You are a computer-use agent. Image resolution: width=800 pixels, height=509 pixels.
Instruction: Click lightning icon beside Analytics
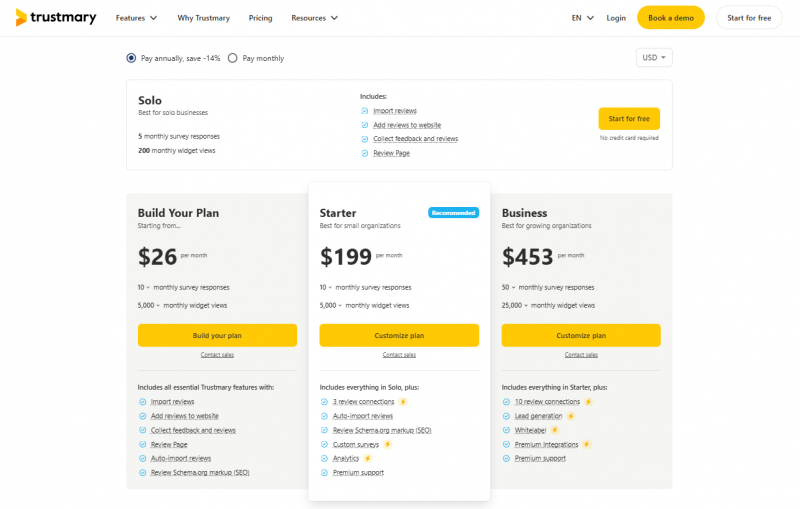tap(367, 459)
